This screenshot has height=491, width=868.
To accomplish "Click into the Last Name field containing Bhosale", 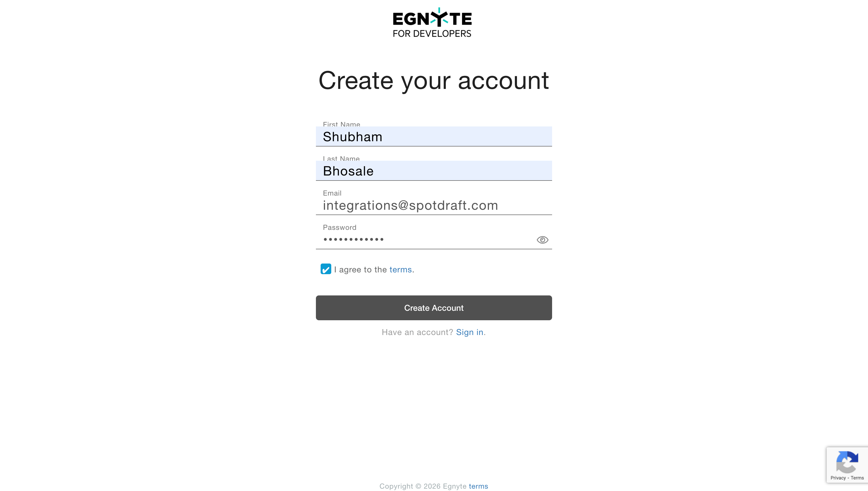I will (433, 171).
